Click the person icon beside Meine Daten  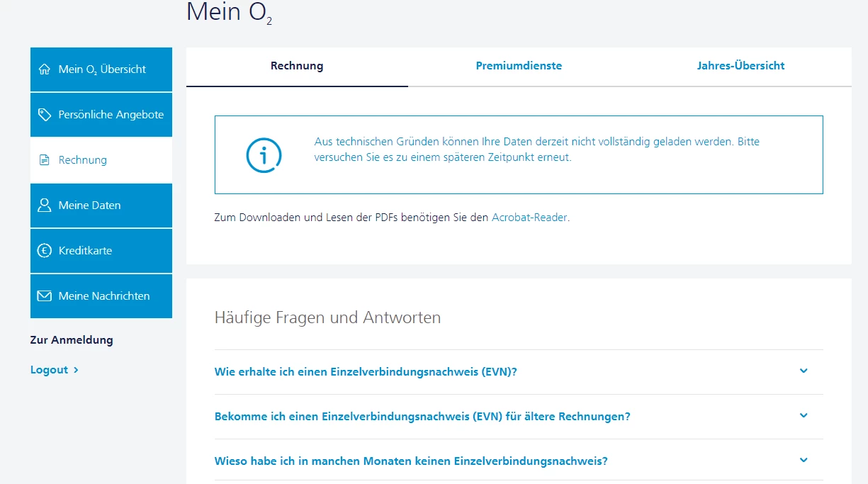pos(45,206)
